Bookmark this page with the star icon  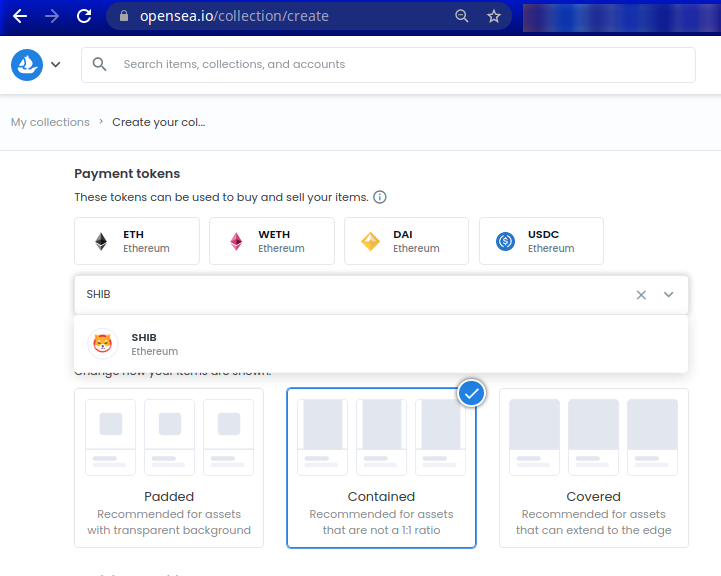pyautogui.click(x=494, y=17)
